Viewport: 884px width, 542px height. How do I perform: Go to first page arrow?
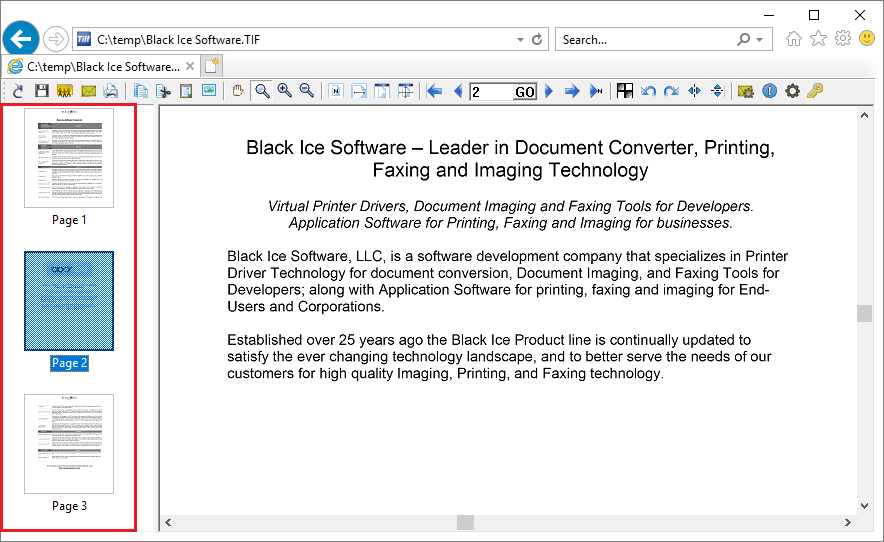click(x=434, y=91)
